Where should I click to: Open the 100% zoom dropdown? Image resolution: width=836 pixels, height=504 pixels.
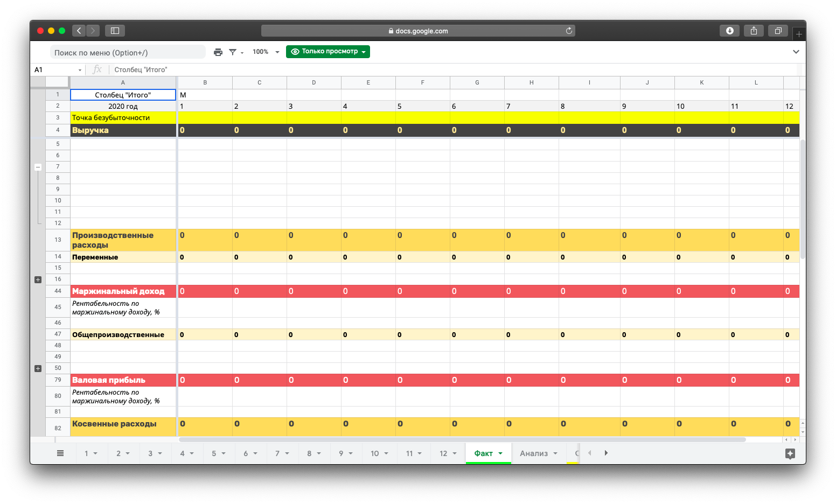[x=266, y=52]
